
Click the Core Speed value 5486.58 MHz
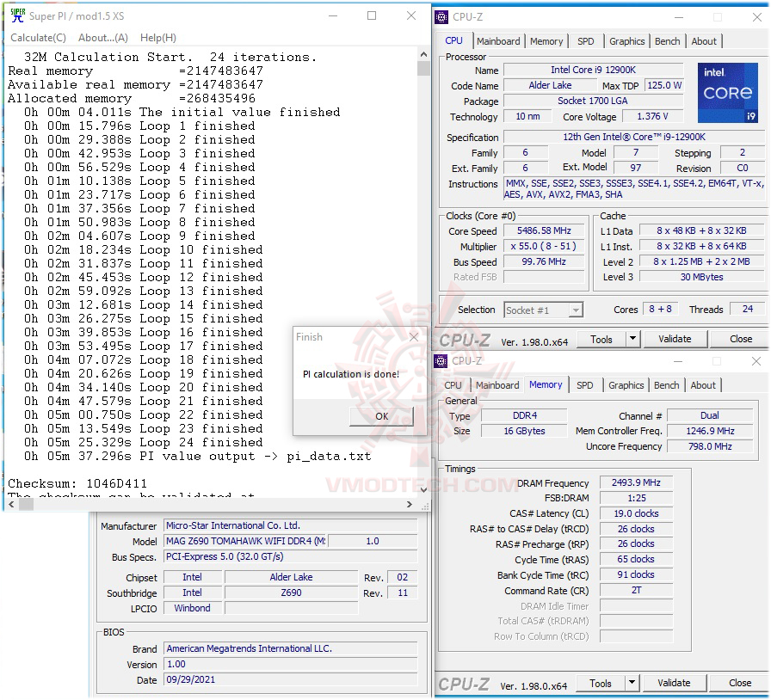(x=544, y=231)
